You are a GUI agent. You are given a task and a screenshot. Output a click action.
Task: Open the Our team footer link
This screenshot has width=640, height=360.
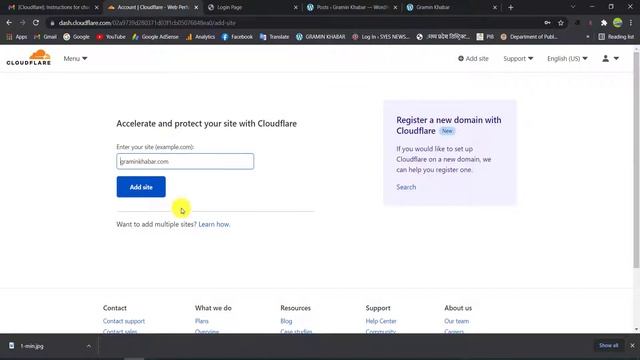click(x=456, y=321)
